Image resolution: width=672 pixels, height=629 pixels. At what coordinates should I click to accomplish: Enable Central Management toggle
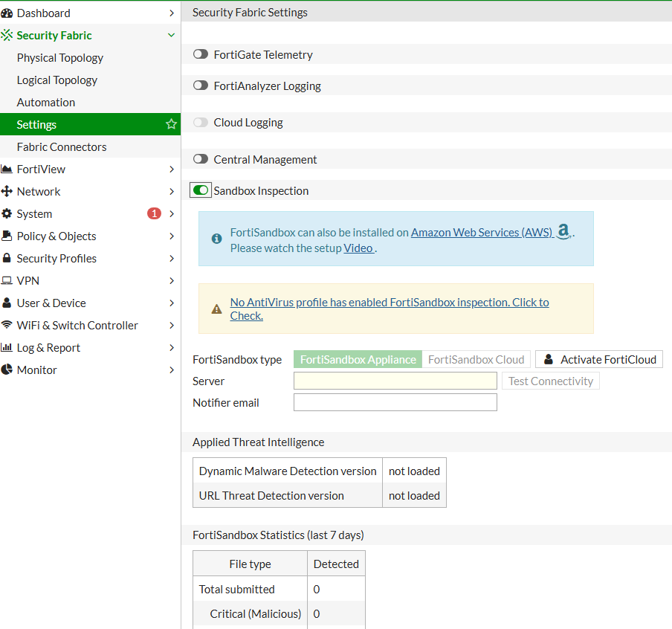point(201,160)
